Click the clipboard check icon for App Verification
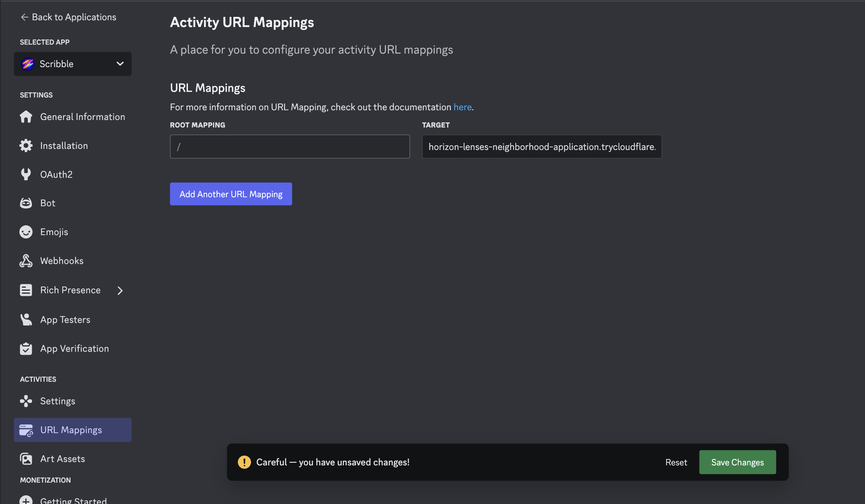 pos(26,348)
